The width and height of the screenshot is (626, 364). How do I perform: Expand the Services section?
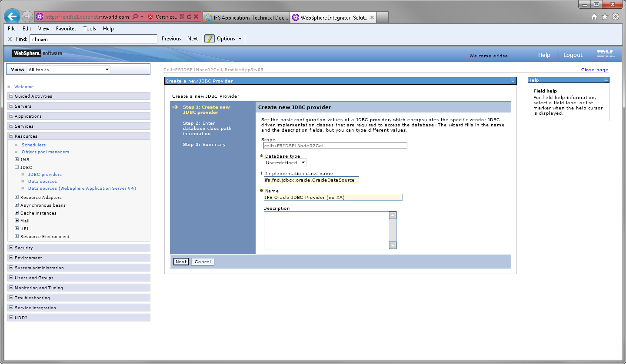(11, 126)
